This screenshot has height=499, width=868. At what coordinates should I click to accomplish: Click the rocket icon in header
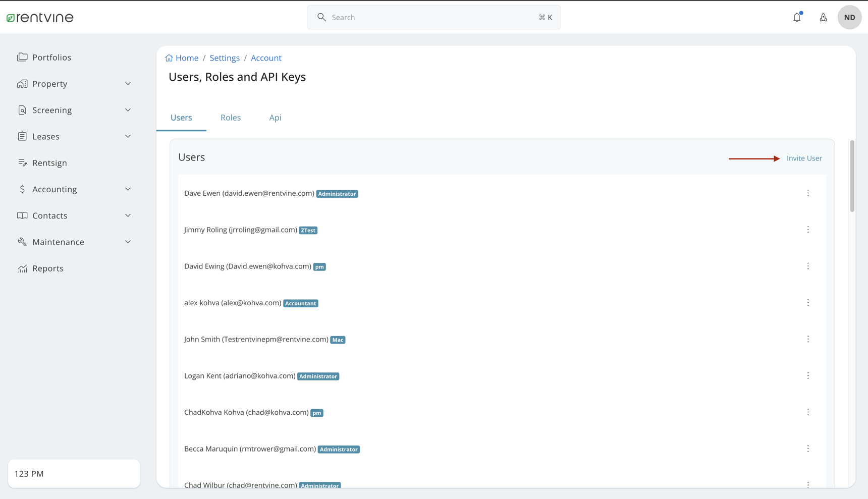coord(823,17)
